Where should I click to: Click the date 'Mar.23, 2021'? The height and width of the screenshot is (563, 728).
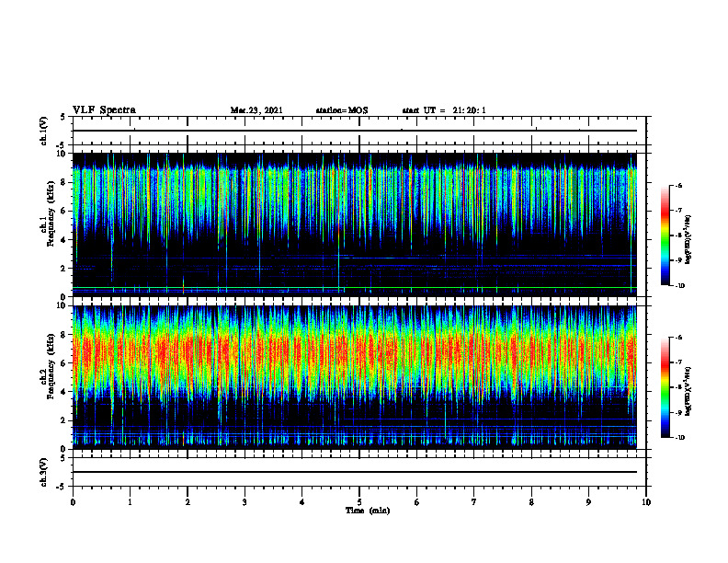tap(256, 110)
